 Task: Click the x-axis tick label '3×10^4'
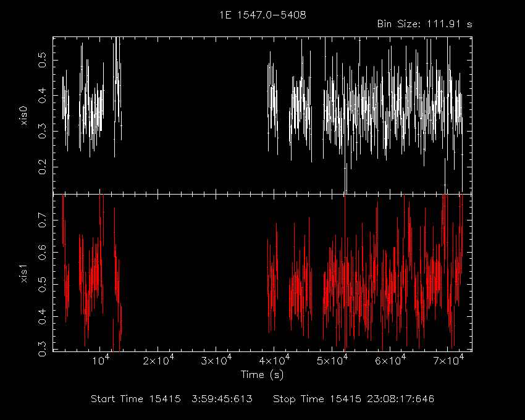pos(216,360)
